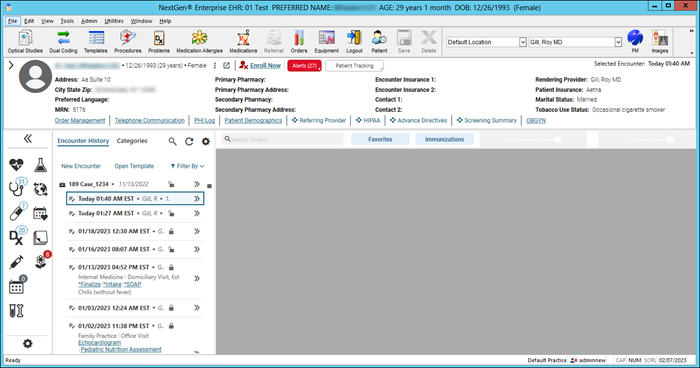The height and width of the screenshot is (368, 700).
Task: Open the Medication Allergies module
Action: (199, 42)
